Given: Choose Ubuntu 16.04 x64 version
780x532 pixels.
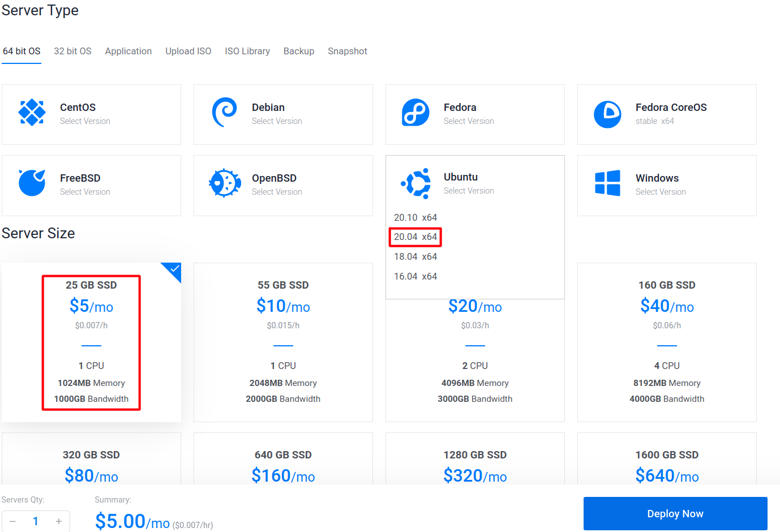Looking at the screenshot, I should 415,276.
